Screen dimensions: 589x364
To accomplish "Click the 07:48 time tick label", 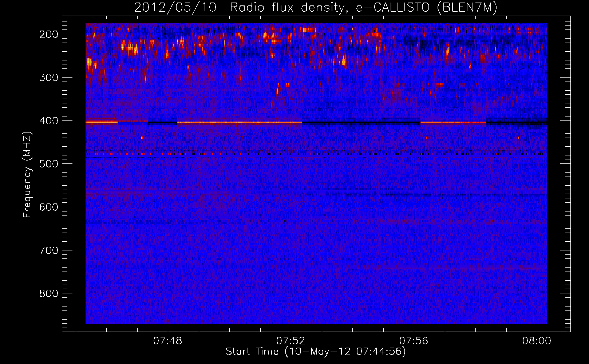I will (168, 341).
